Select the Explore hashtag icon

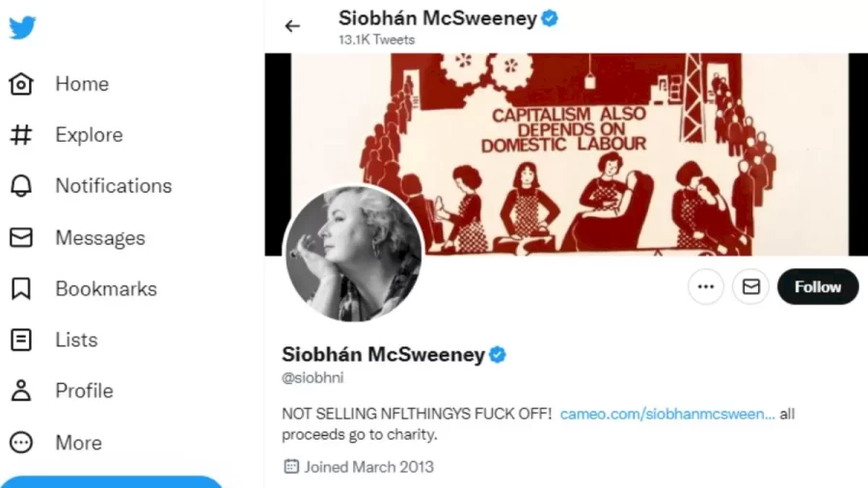pyautogui.click(x=21, y=135)
